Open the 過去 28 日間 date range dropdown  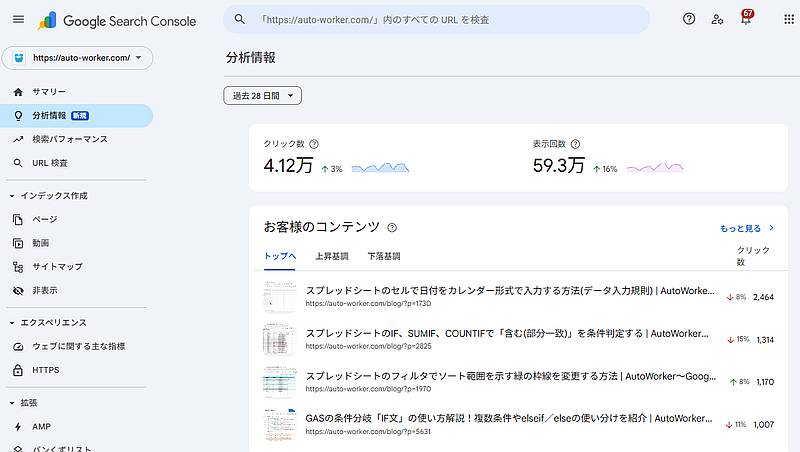point(262,95)
